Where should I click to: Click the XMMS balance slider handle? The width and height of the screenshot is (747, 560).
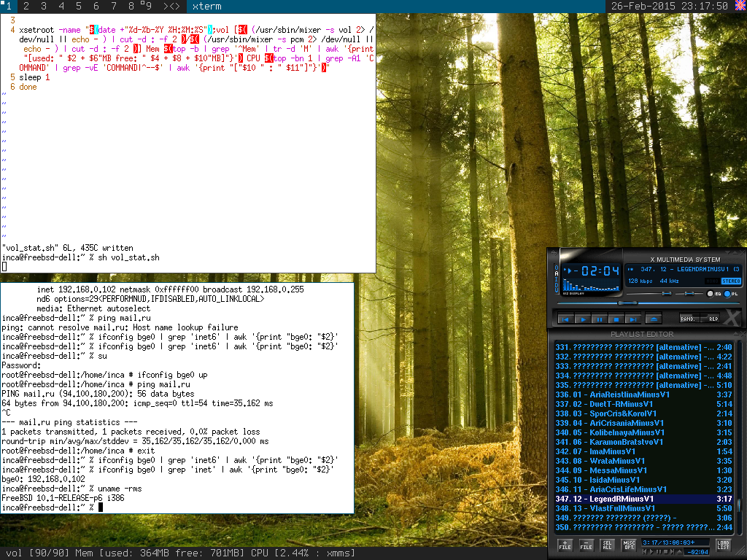(689, 293)
